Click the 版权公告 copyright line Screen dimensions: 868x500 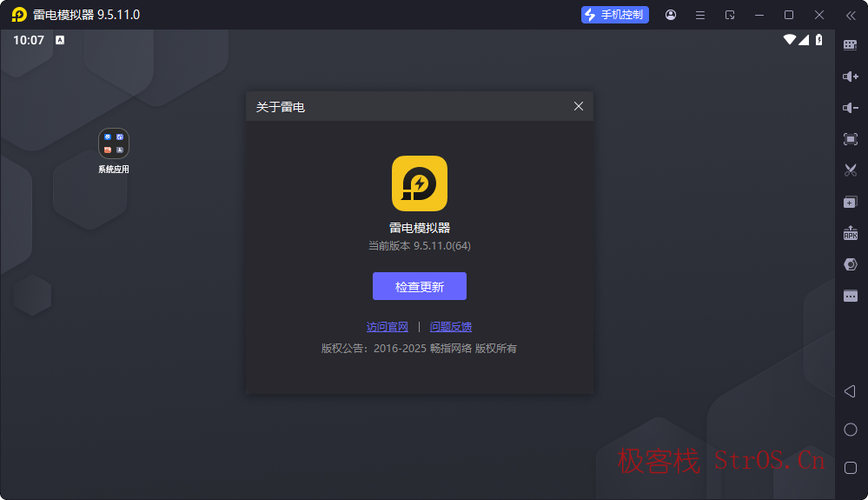[x=419, y=349]
